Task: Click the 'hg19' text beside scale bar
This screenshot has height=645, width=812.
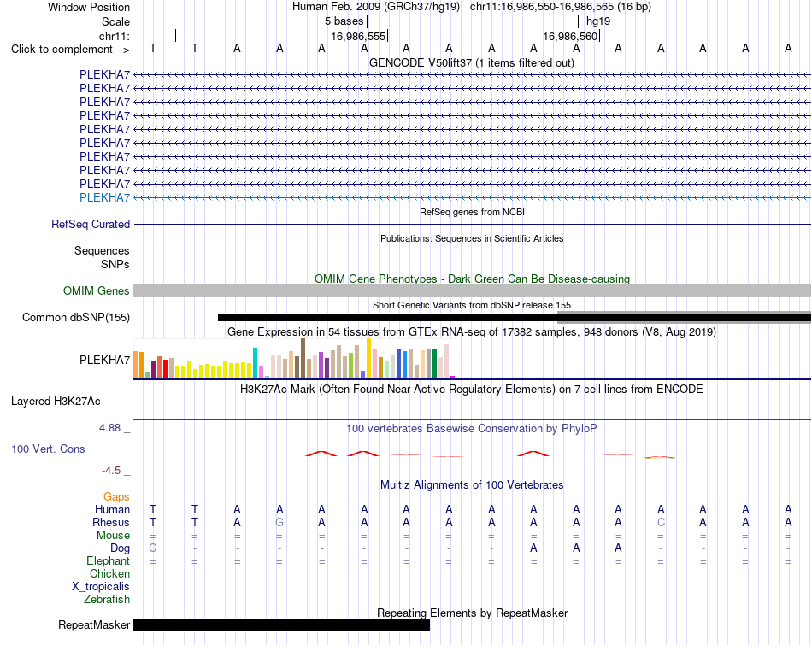Action: tap(598, 21)
